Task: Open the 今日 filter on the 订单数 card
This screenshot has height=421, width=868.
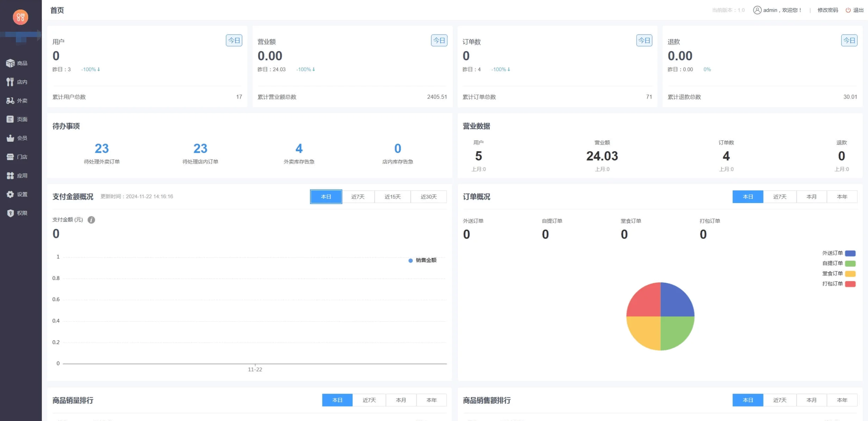Action: pyautogui.click(x=644, y=40)
